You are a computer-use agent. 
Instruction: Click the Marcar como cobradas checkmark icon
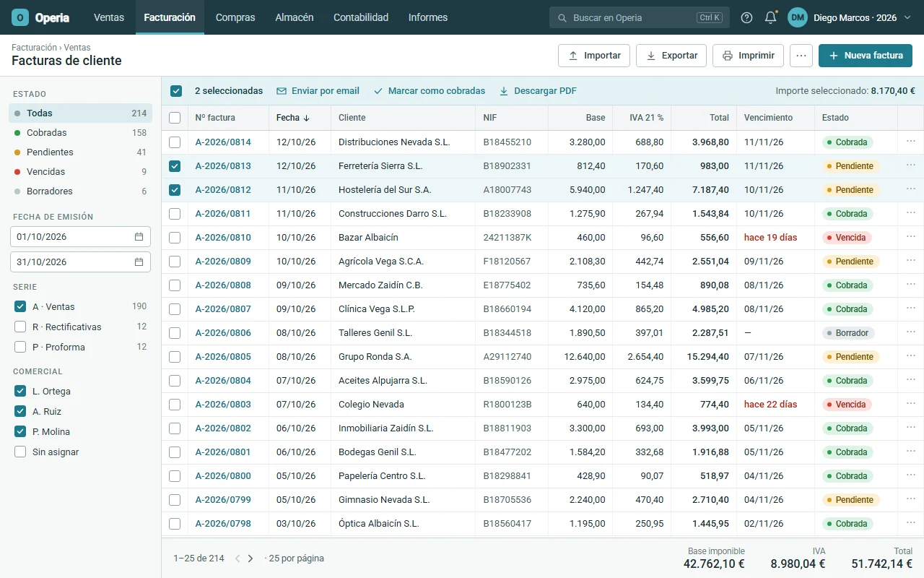coord(378,91)
